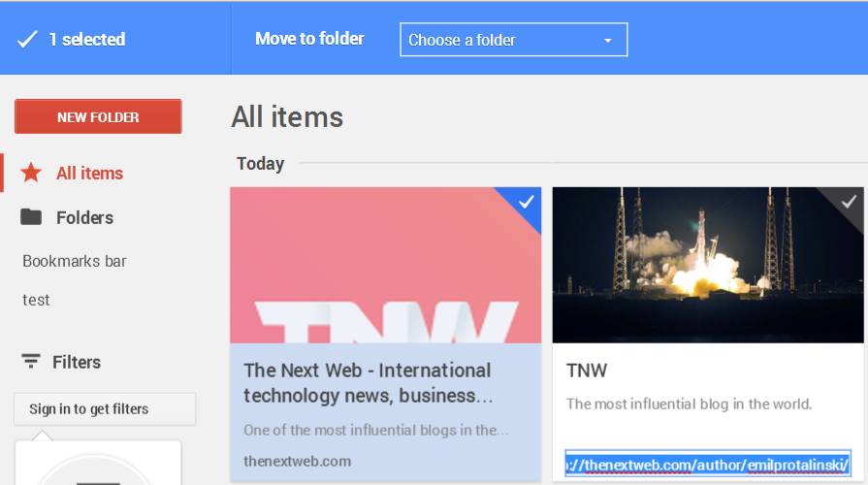Deselect The Next Web card via blue checkmark

click(x=527, y=202)
